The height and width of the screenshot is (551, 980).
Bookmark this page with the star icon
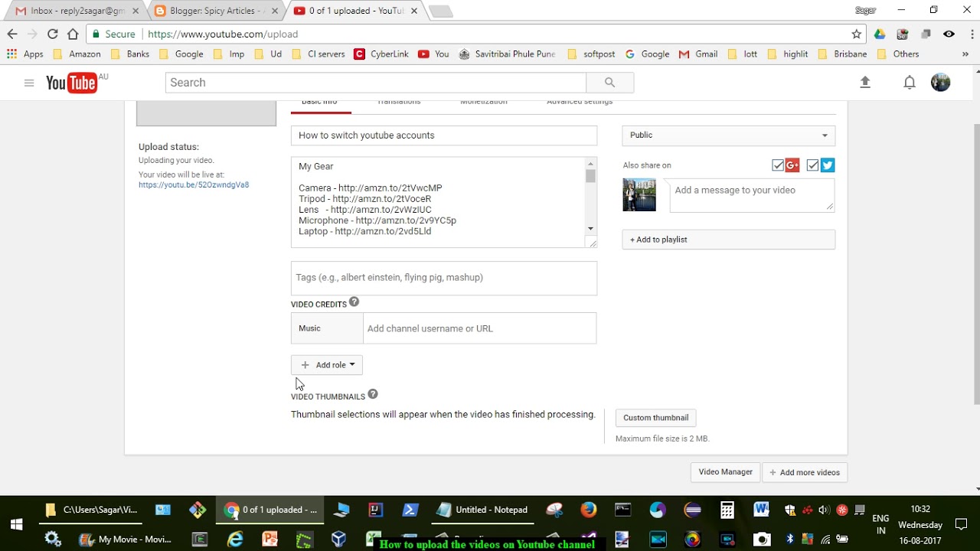(856, 34)
